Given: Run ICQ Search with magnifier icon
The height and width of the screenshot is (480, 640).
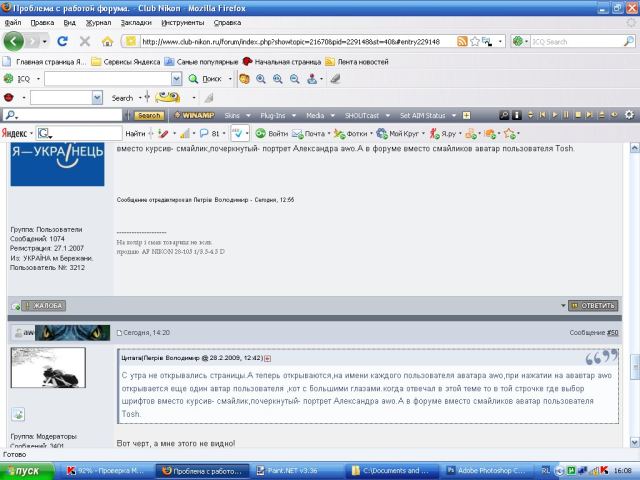Looking at the screenshot, I should pyautogui.click(x=629, y=41).
